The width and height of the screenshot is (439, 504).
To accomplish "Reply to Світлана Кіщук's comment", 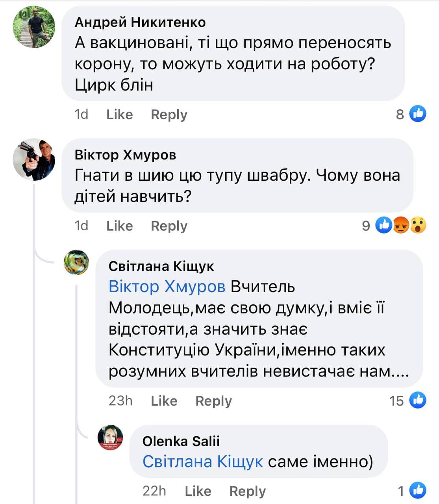I will [213, 401].
